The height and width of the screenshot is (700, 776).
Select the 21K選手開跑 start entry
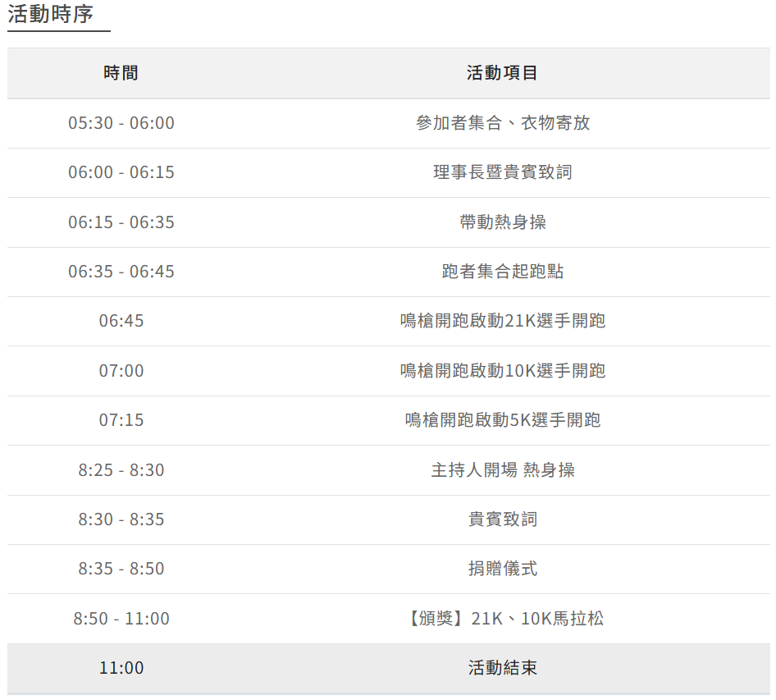click(502, 321)
